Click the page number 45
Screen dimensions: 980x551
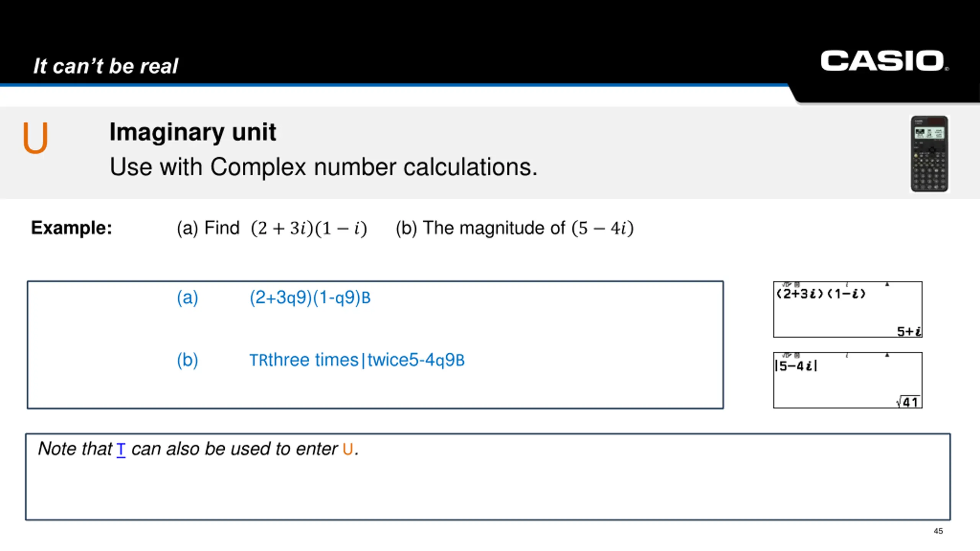(x=938, y=531)
